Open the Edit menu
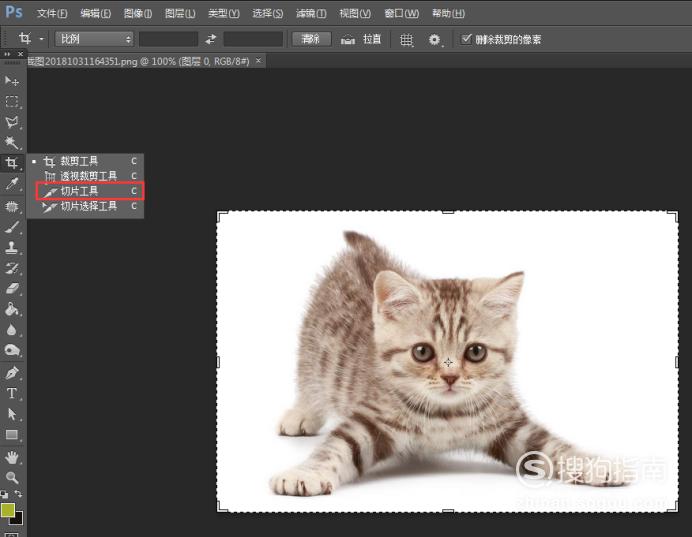 pyautogui.click(x=95, y=13)
